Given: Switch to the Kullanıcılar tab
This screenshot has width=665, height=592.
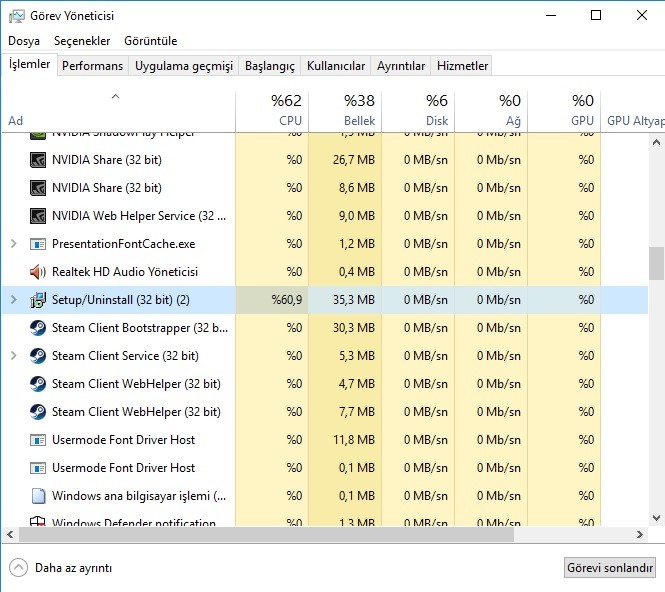Looking at the screenshot, I should coord(336,66).
